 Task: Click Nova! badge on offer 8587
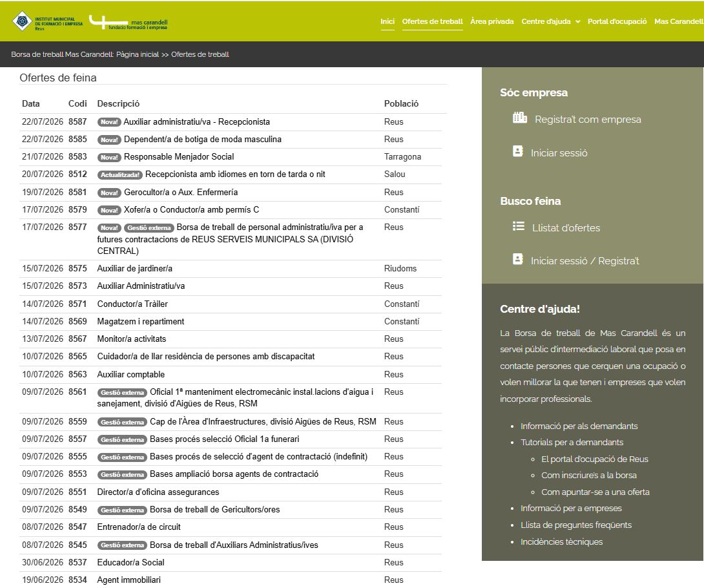(109, 122)
